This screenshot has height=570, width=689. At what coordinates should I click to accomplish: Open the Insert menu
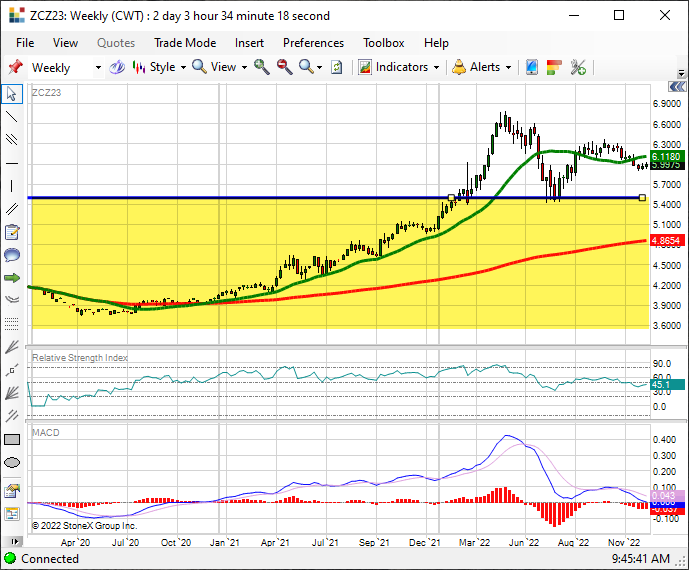(x=249, y=43)
